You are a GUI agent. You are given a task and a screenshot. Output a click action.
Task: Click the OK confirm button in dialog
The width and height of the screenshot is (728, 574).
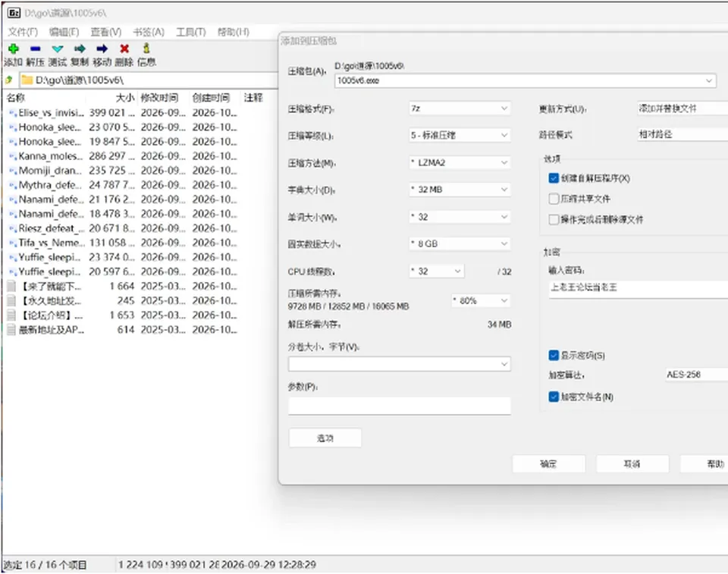coord(548,463)
